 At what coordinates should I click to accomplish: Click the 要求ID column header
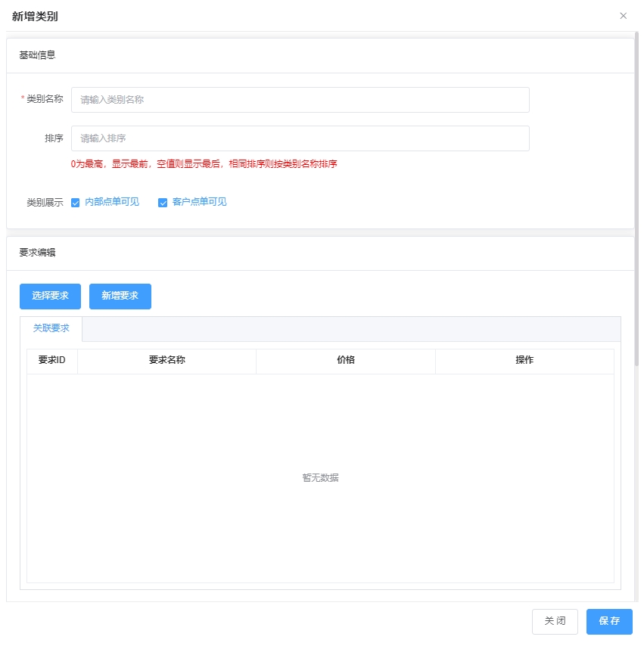pyautogui.click(x=52, y=361)
